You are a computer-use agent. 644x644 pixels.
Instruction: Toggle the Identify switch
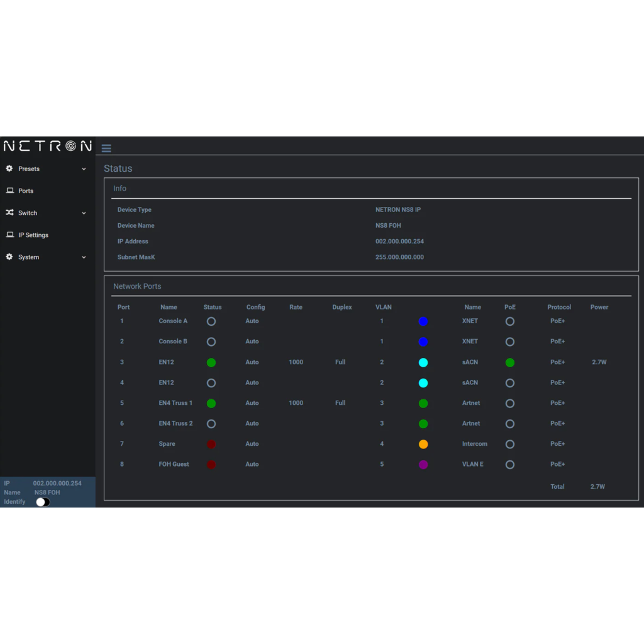coord(43,502)
